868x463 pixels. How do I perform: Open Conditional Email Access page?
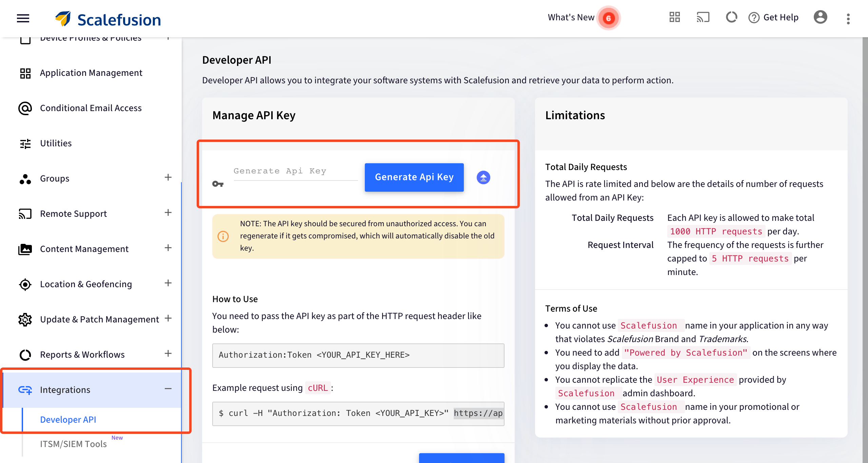pyautogui.click(x=91, y=108)
